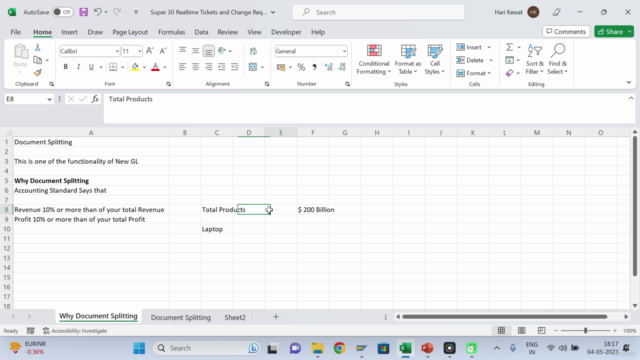Open the Document Splitting sheet tab
Image resolution: width=640 pixels, height=360 pixels.
(x=181, y=317)
